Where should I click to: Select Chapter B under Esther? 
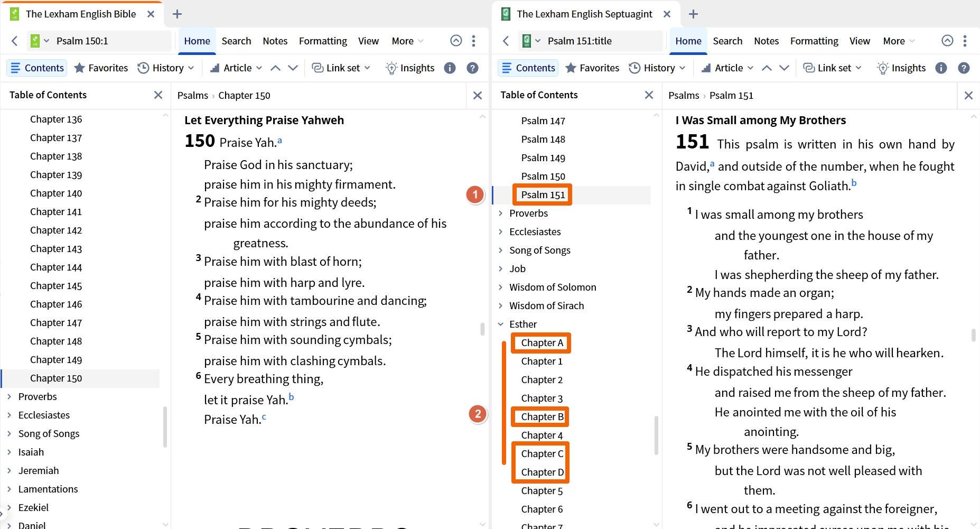click(x=543, y=417)
